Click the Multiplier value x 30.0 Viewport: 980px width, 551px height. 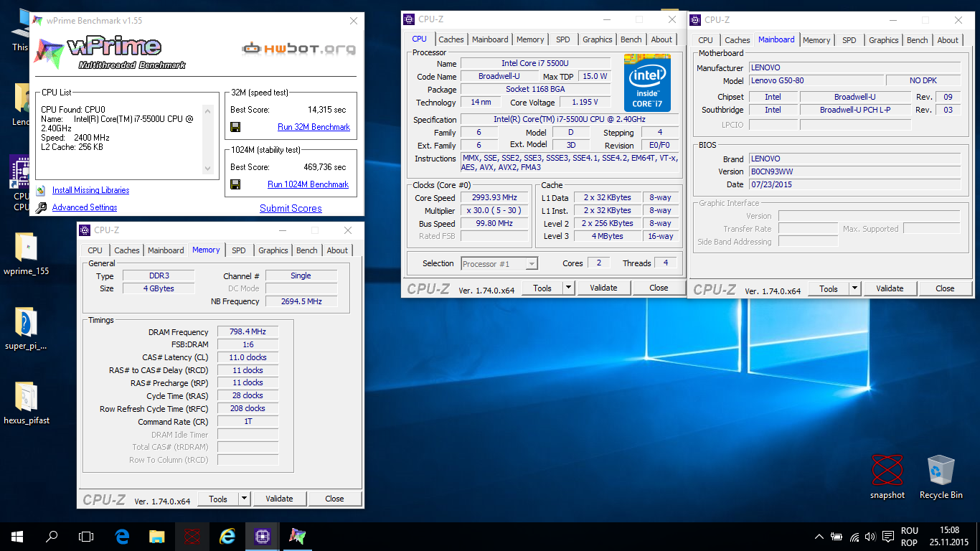click(495, 210)
